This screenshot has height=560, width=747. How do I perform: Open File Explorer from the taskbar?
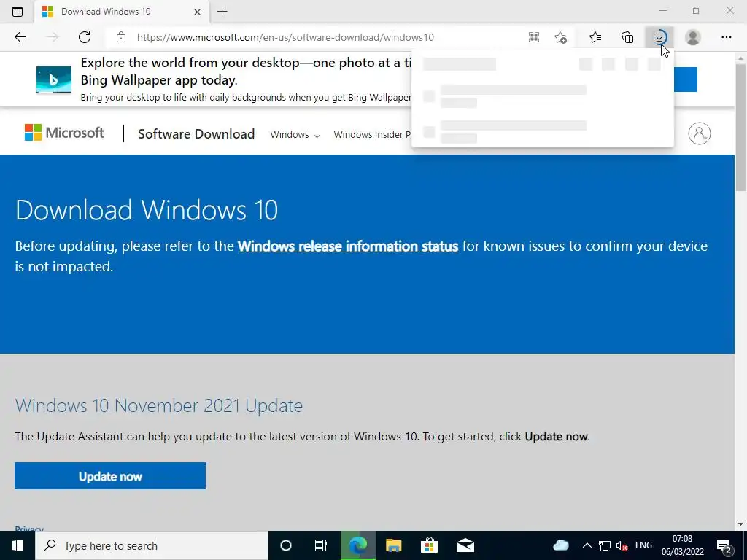click(393, 545)
